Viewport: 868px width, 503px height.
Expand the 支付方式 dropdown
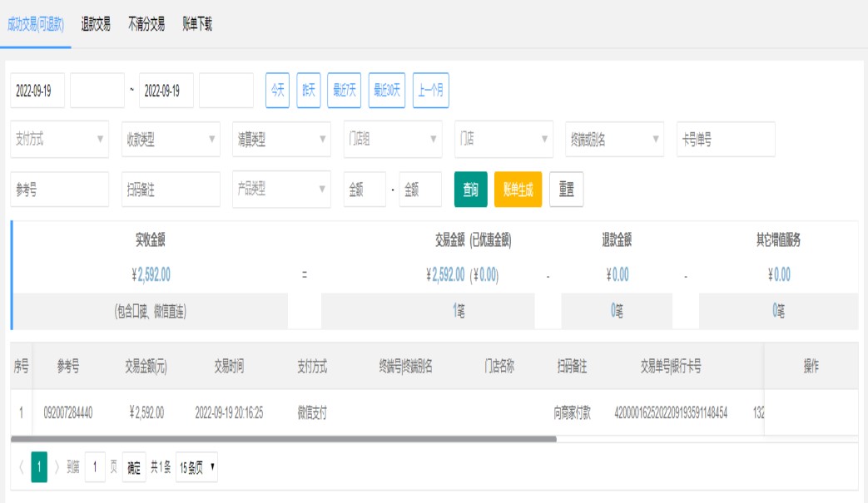pos(59,140)
